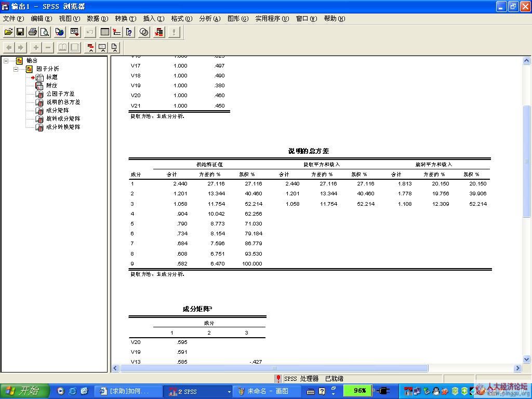
Task: Open the 文件(F) menu
Action: coord(14,19)
